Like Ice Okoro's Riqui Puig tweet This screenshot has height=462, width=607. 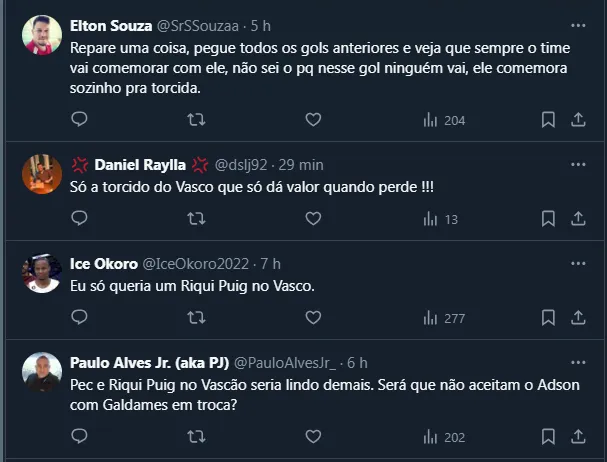313,318
